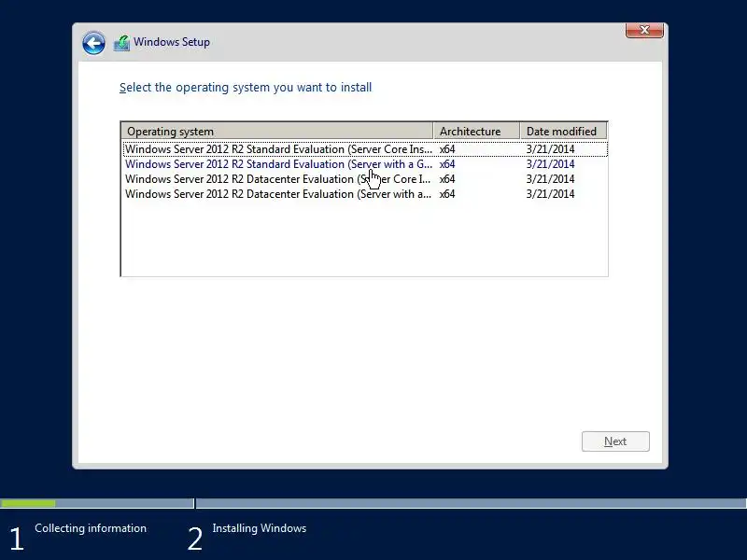Image resolution: width=747 pixels, height=560 pixels.
Task: Click the Windows Setup title icon
Action: [122, 43]
